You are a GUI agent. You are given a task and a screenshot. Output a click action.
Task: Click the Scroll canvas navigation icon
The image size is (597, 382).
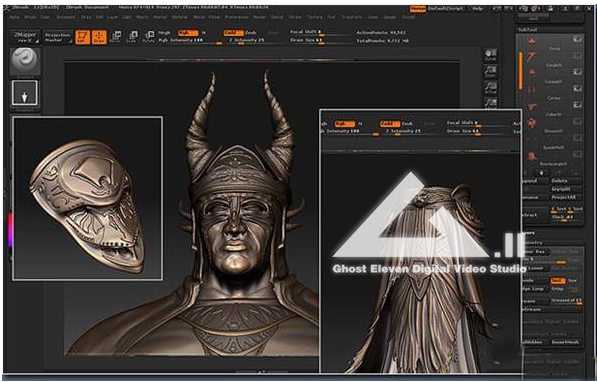(491, 55)
